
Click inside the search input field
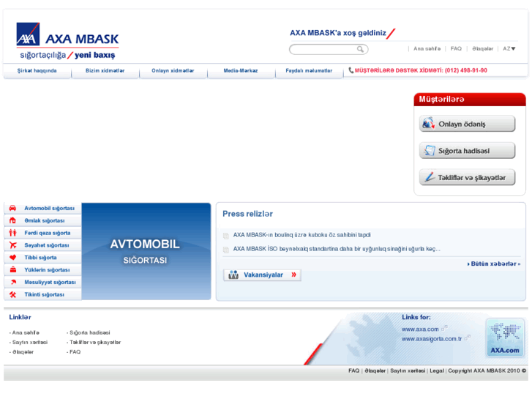(324, 49)
